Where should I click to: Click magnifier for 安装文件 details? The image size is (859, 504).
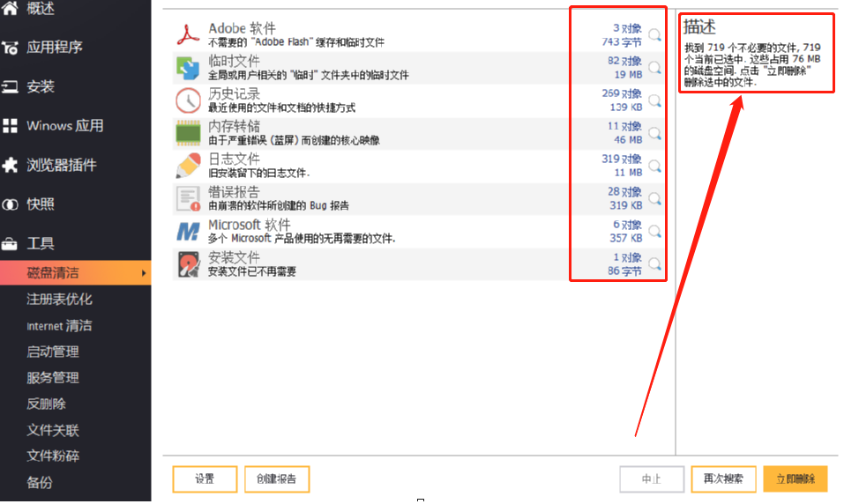pyautogui.click(x=654, y=265)
